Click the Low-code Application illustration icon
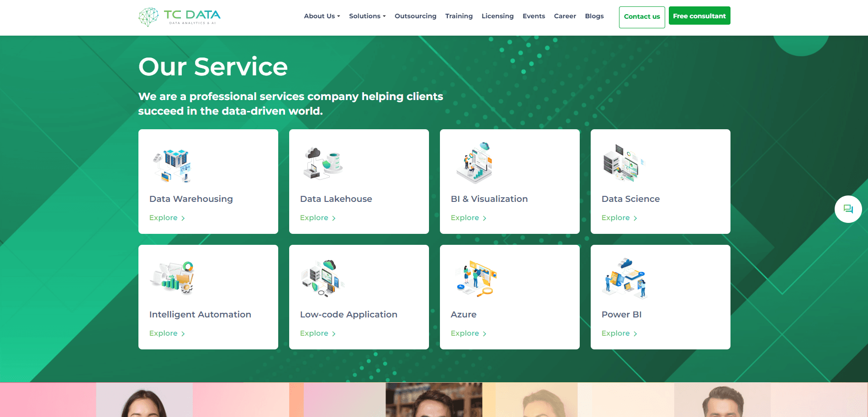 (323, 279)
